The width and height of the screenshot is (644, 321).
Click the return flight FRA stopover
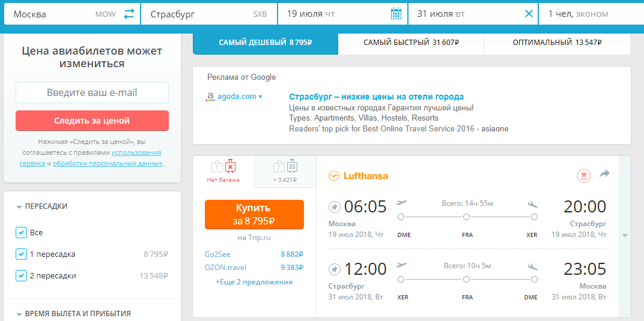466,280
